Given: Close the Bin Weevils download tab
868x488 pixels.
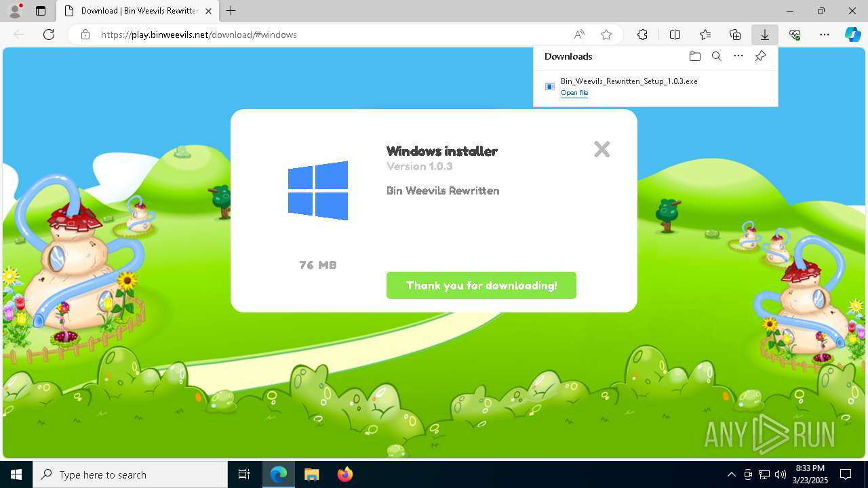Looking at the screenshot, I should coord(208,11).
